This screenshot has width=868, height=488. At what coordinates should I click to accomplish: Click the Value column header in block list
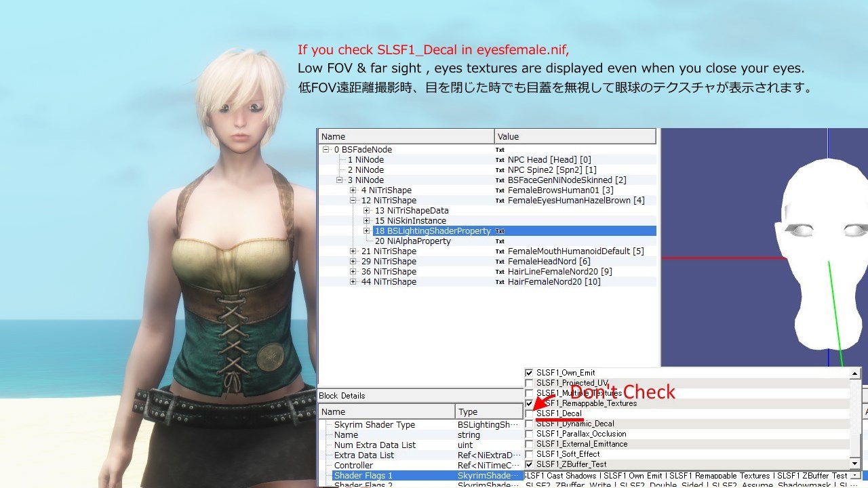(575, 137)
